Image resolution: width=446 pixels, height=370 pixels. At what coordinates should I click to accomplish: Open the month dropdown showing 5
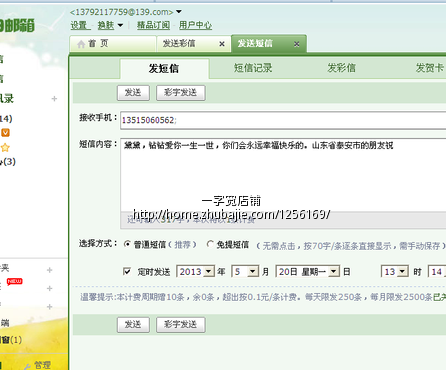pyautogui.click(x=245, y=272)
